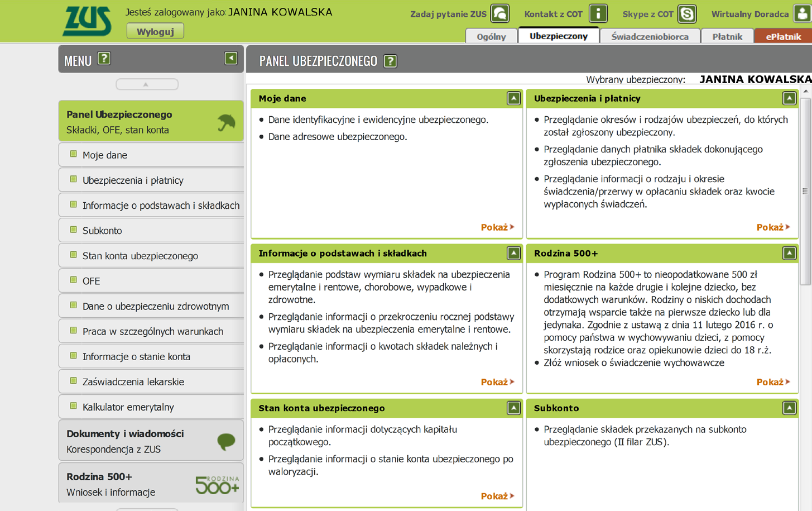Image resolution: width=812 pixels, height=511 pixels.
Task: Select OFE in the menu
Action: coord(151,280)
